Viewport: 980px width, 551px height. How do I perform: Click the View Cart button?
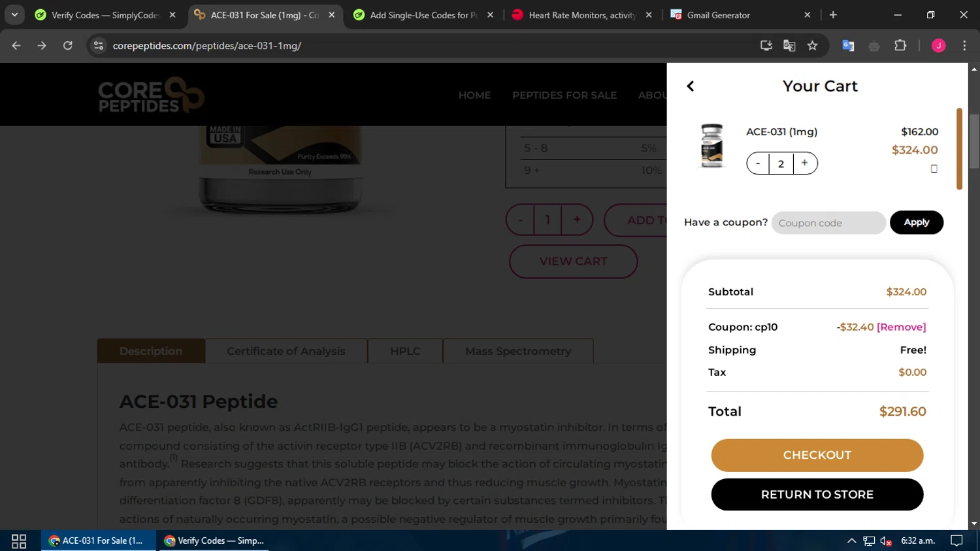pos(573,261)
